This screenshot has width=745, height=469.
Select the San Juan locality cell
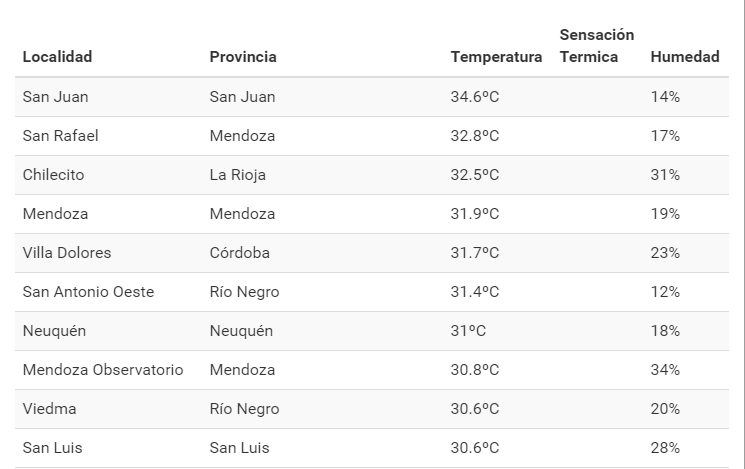pyautogui.click(x=56, y=97)
